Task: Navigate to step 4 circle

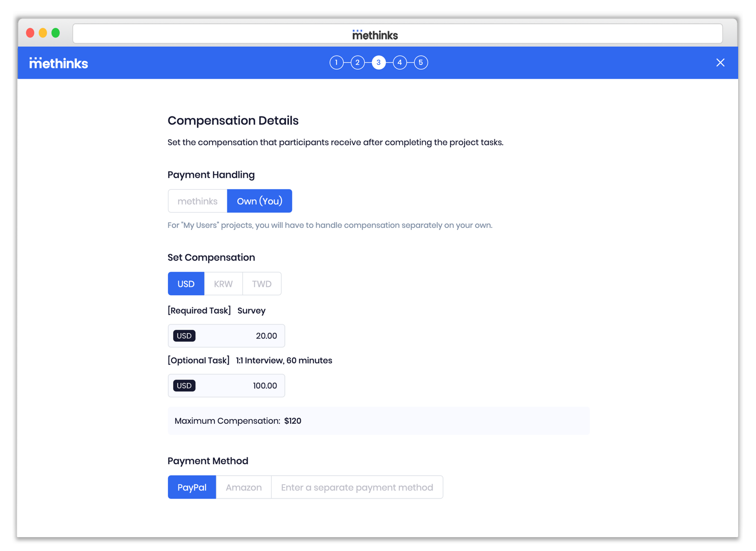Action: tap(399, 62)
